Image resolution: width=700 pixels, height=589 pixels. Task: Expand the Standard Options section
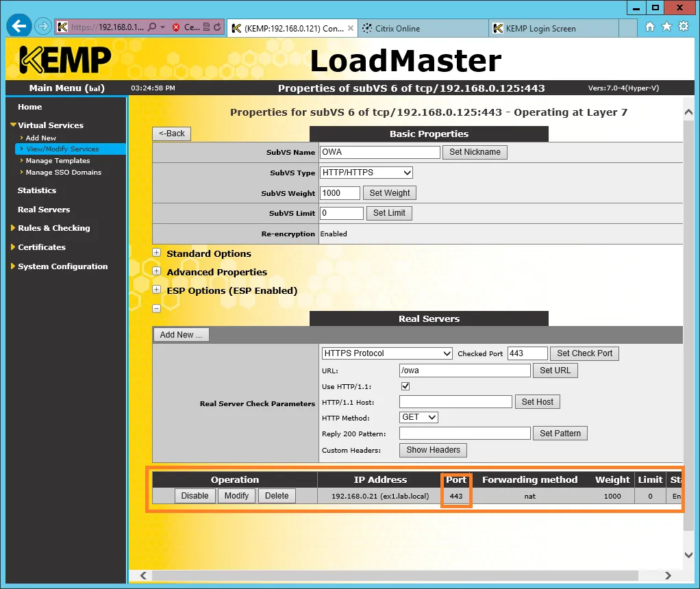click(156, 253)
